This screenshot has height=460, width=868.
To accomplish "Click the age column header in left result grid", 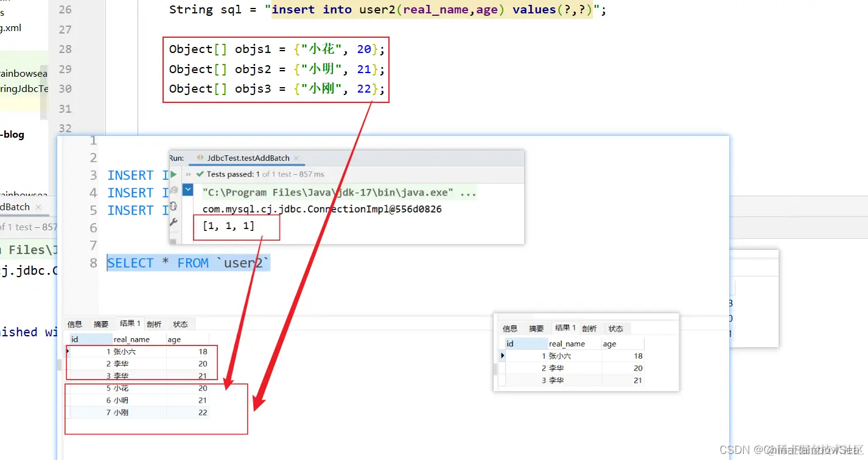I will (x=187, y=339).
